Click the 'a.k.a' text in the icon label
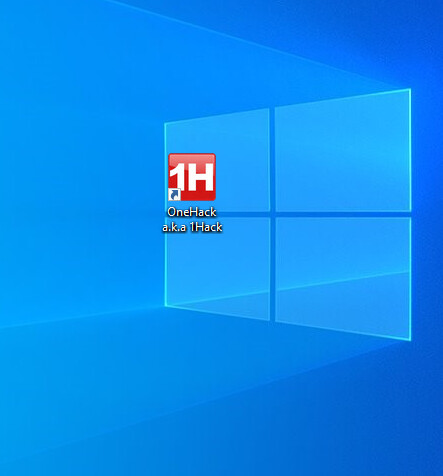The image size is (443, 476). [174, 227]
